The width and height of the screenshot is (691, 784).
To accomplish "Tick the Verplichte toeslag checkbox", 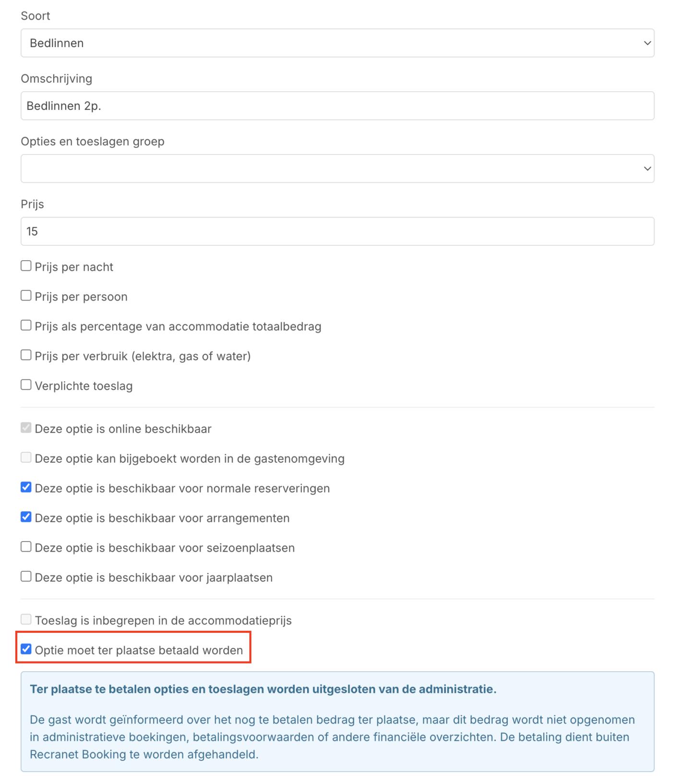I will (x=26, y=385).
